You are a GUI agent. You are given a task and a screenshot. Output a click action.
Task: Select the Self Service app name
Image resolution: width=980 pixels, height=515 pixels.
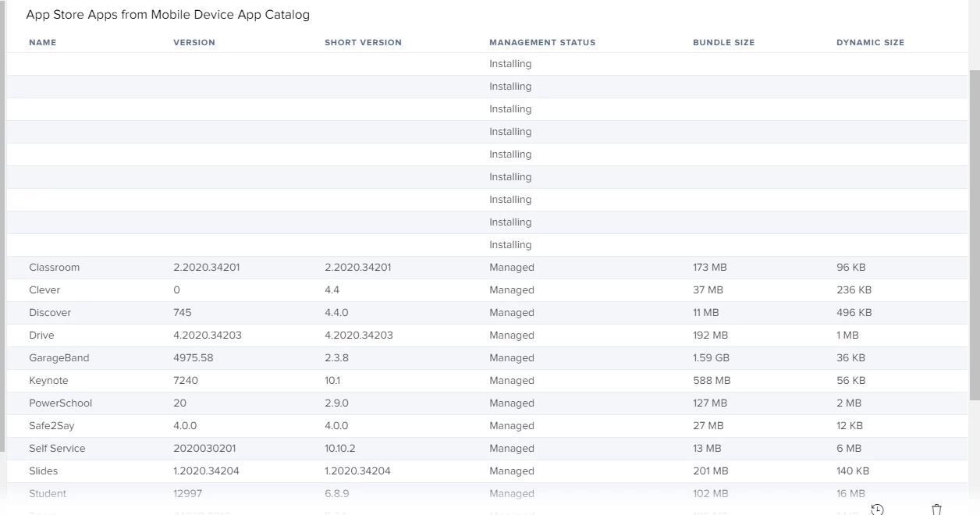[57, 449]
